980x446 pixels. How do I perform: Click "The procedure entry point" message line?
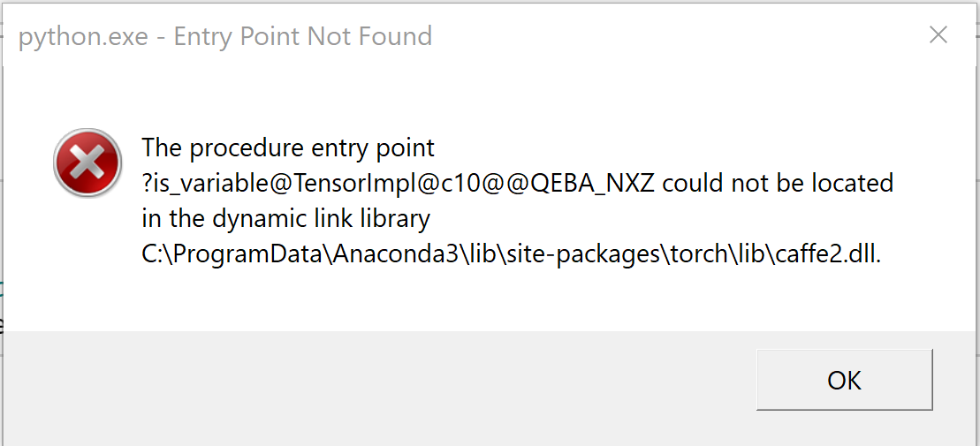(x=288, y=147)
